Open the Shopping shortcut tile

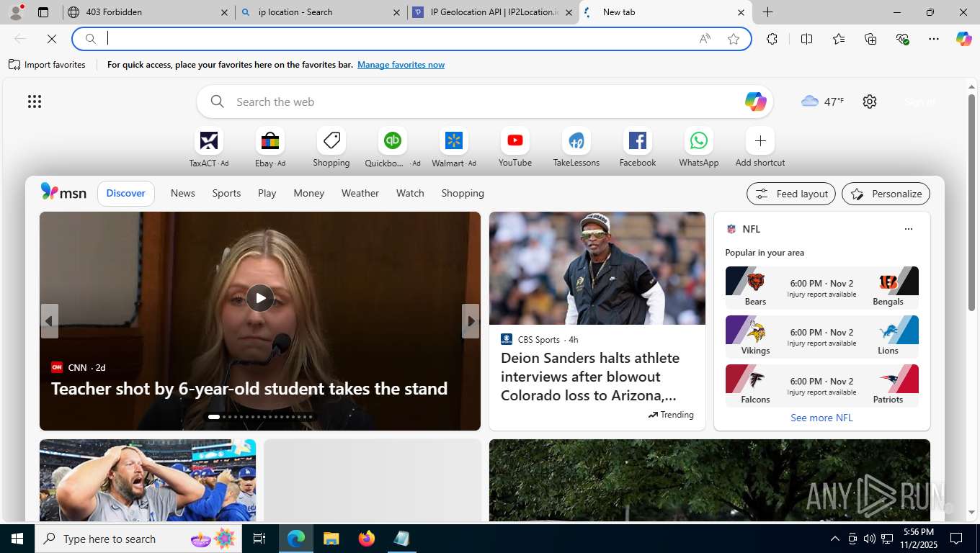point(331,148)
